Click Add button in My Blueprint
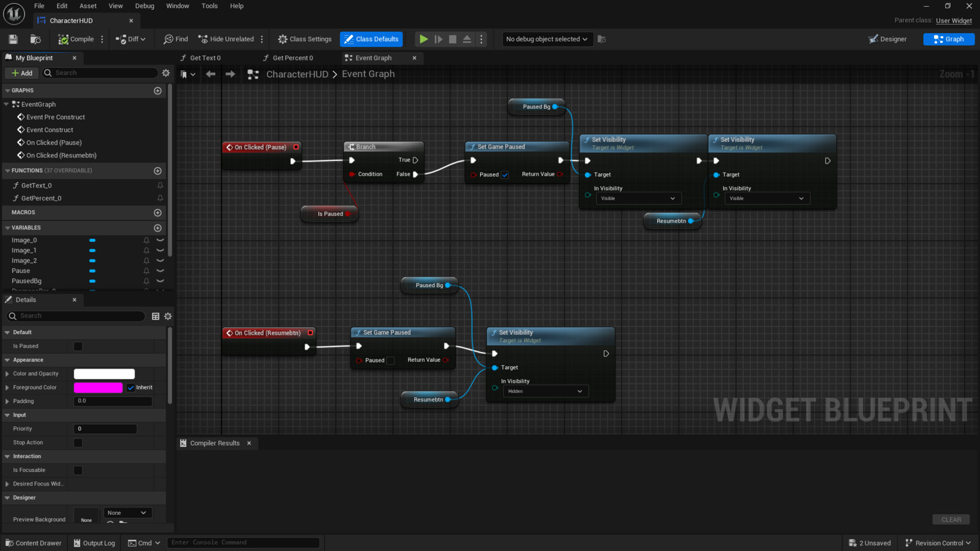The image size is (980, 551). tap(22, 73)
